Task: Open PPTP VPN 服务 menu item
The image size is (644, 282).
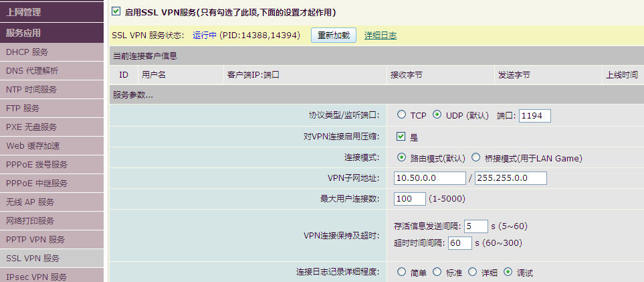Action: pos(52,239)
